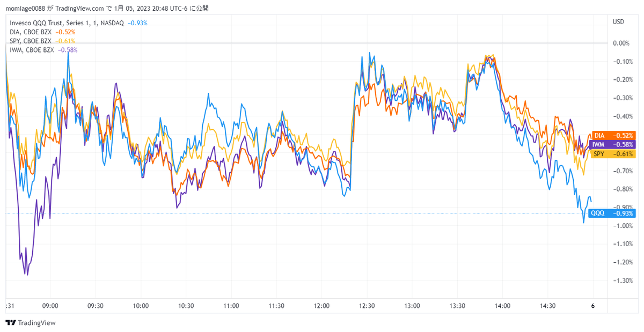This screenshot has height=332, width=644.
Task: Click the 13:00 time axis label
Action: point(412,306)
